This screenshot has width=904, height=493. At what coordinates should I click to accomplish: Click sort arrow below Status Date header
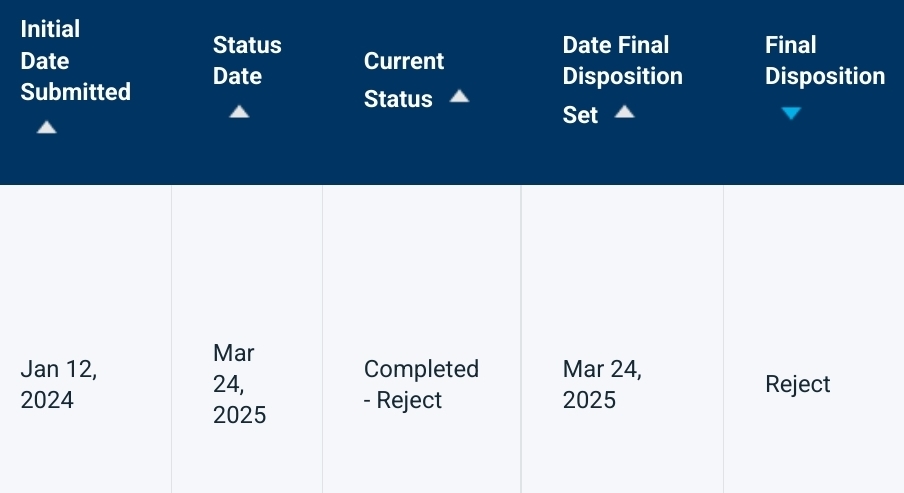point(238,111)
